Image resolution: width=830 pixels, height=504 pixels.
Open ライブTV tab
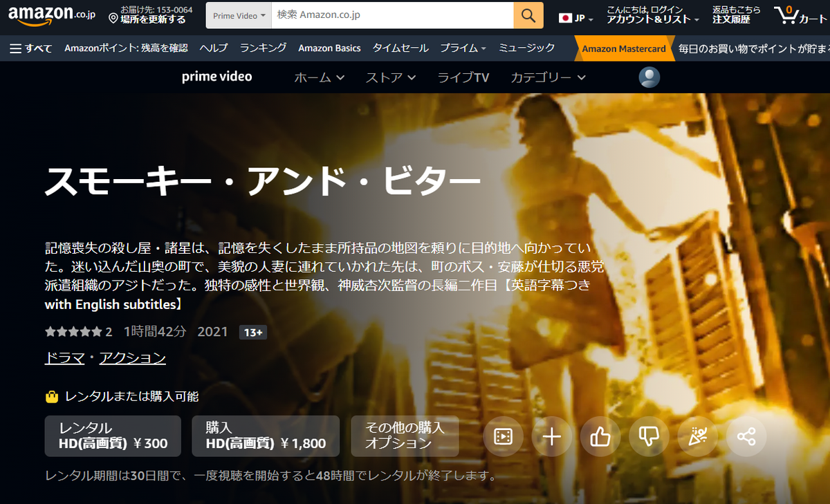(463, 77)
